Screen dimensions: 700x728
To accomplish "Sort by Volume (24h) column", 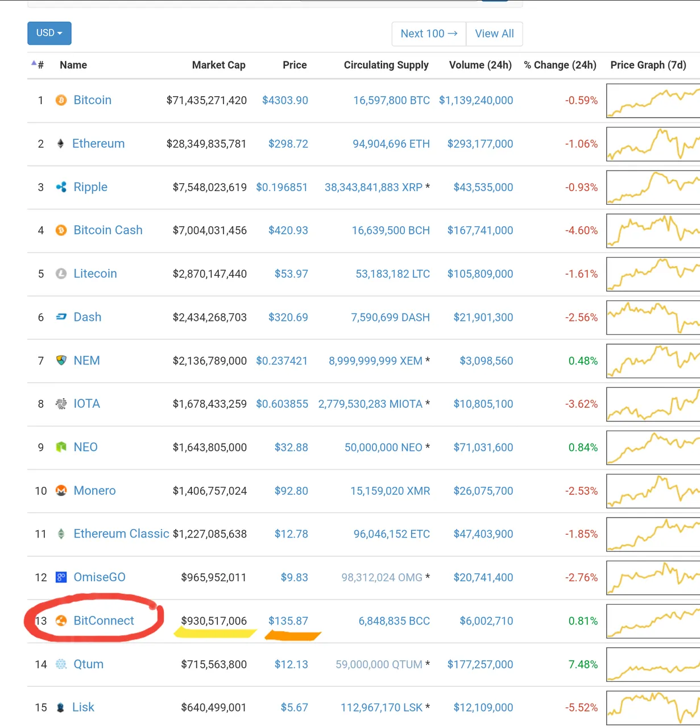I will tap(481, 65).
